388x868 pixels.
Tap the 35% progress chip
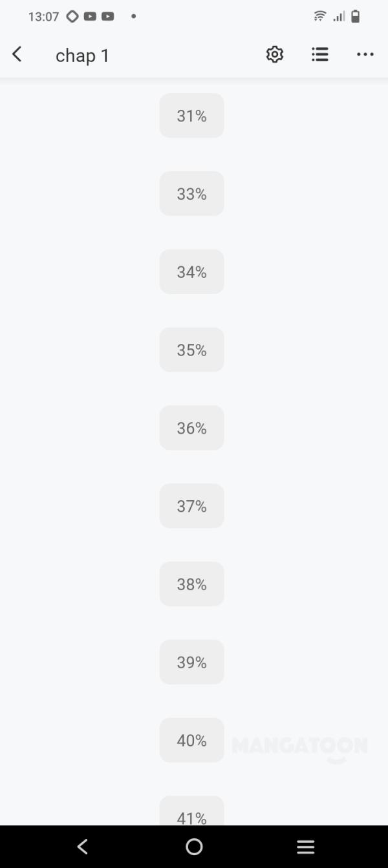coord(191,350)
